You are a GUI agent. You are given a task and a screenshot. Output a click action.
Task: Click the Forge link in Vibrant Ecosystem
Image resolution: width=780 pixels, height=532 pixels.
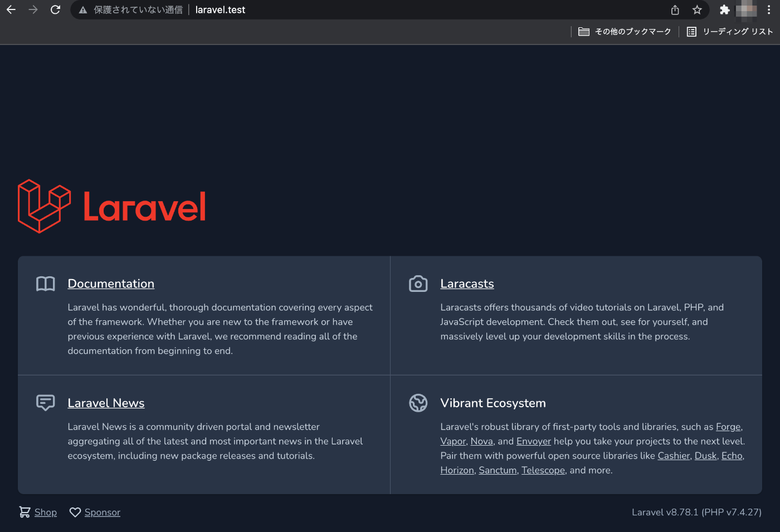coord(728,426)
